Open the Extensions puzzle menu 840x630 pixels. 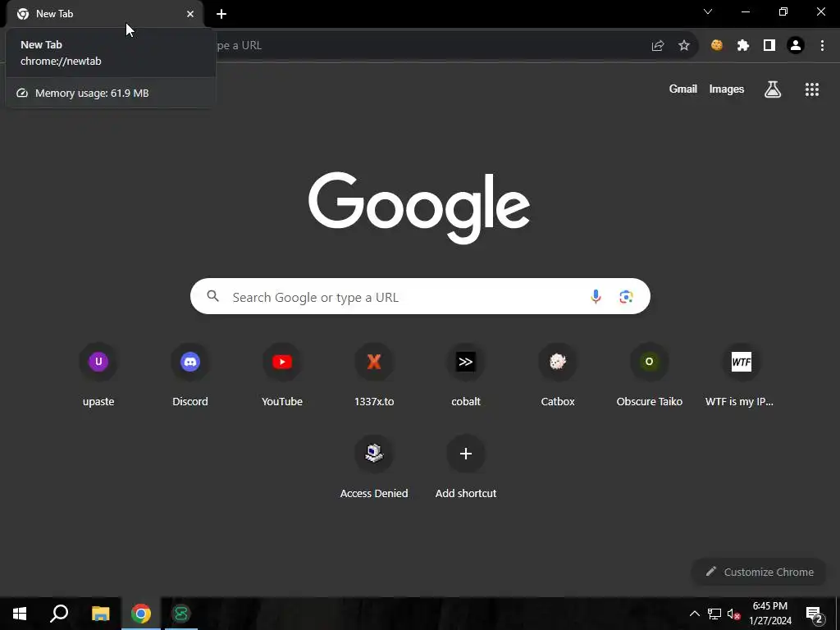743,46
